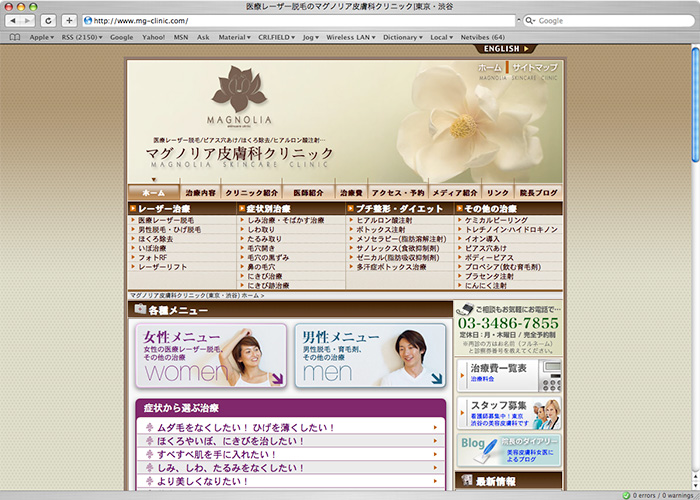
Task: Select ムダ毛をなくしたい！ひげを薄くしたい！ row
Action: click(x=291, y=428)
